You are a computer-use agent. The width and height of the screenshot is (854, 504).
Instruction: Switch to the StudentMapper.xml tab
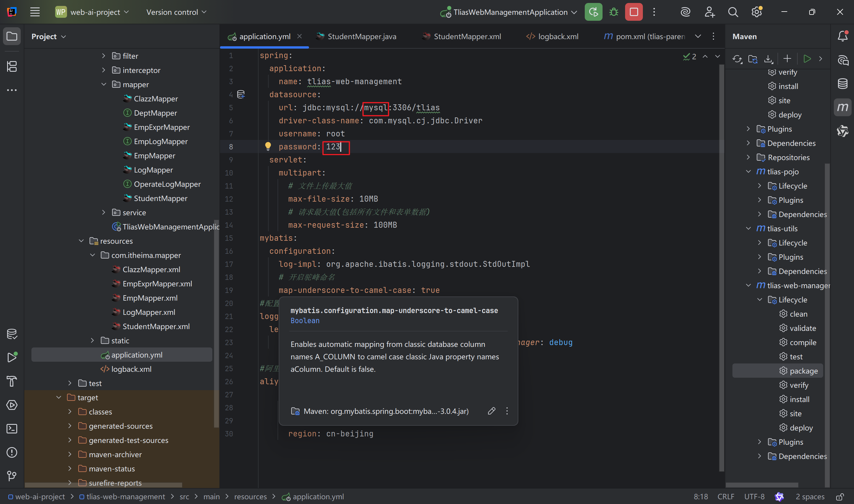[467, 36]
